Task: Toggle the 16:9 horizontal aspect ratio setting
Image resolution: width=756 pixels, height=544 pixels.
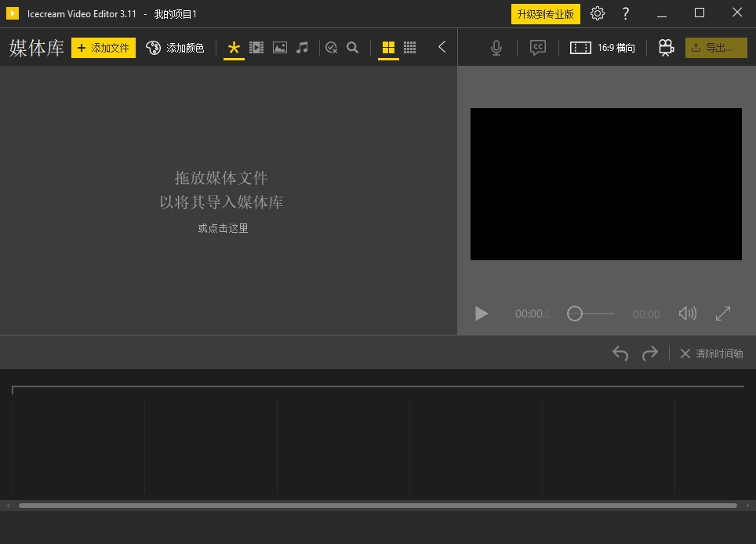Action: click(602, 47)
